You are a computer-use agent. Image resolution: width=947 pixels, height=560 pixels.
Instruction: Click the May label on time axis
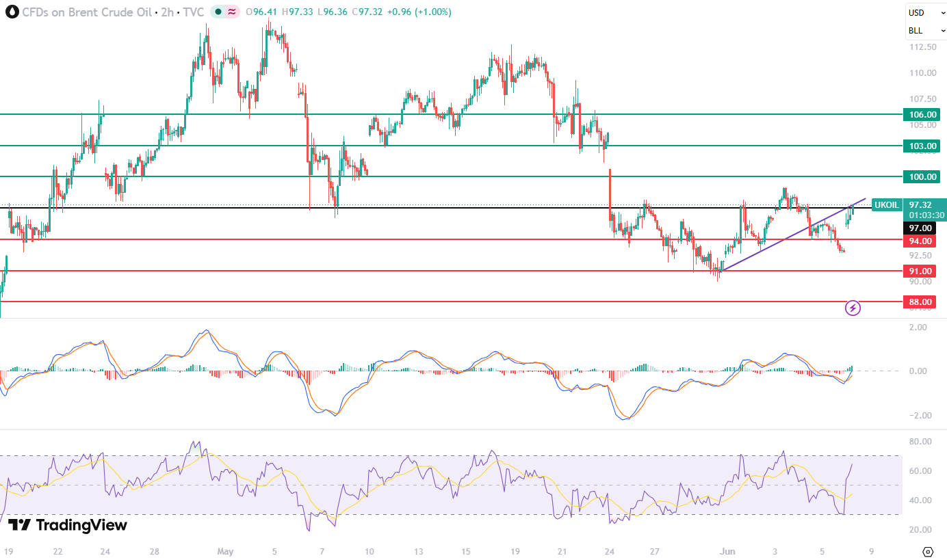[x=224, y=551]
